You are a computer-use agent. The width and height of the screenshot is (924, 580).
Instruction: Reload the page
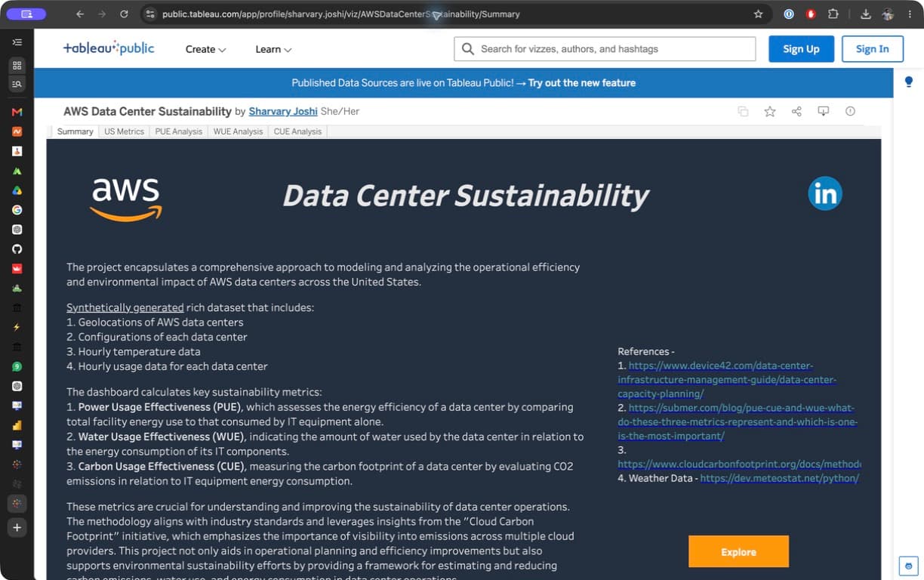(124, 14)
